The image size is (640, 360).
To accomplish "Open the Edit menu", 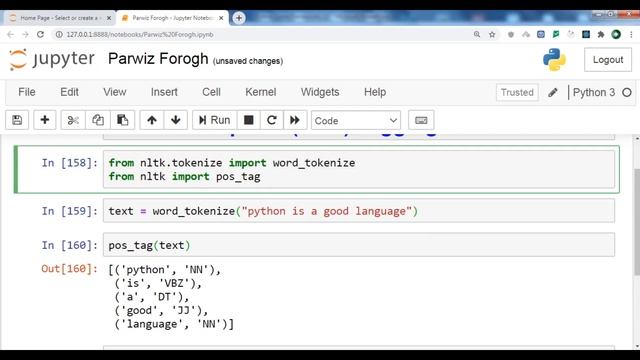I will [69, 92].
